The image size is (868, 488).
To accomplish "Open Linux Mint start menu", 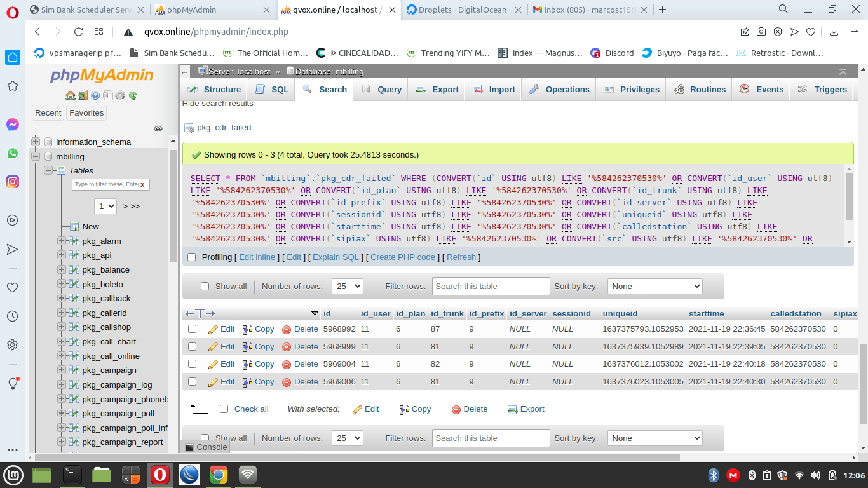I will click(x=13, y=475).
